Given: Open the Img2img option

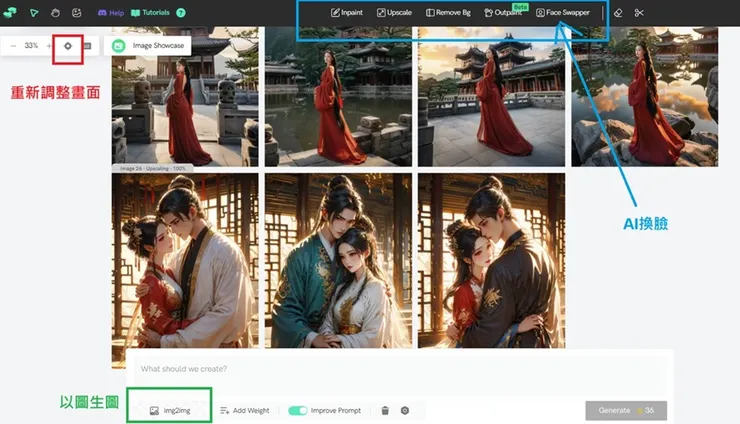Looking at the screenshot, I should (x=170, y=411).
